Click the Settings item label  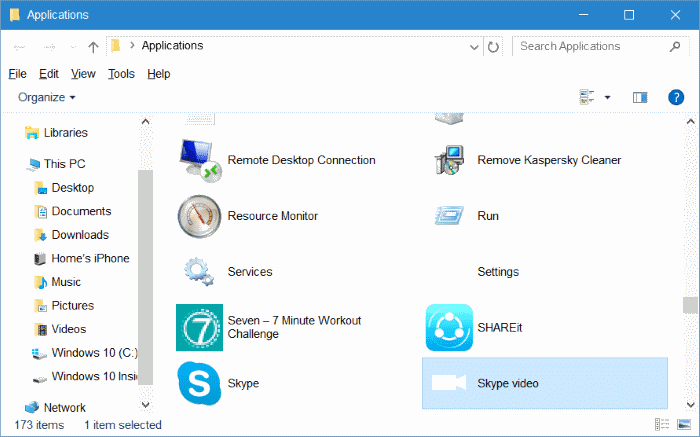498,271
